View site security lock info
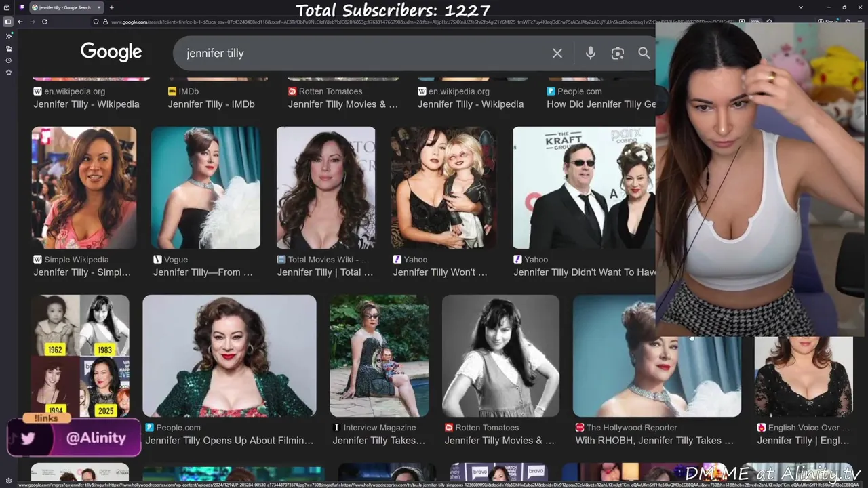This screenshot has height=488, width=868. click(x=105, y=22)
